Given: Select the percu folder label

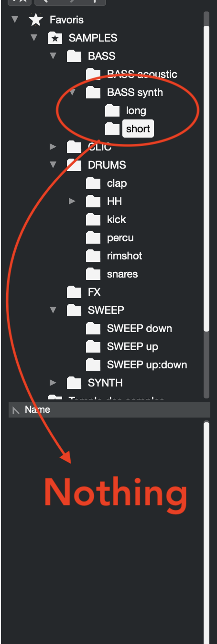Looking at the screenshot, I should click(120, 237).
